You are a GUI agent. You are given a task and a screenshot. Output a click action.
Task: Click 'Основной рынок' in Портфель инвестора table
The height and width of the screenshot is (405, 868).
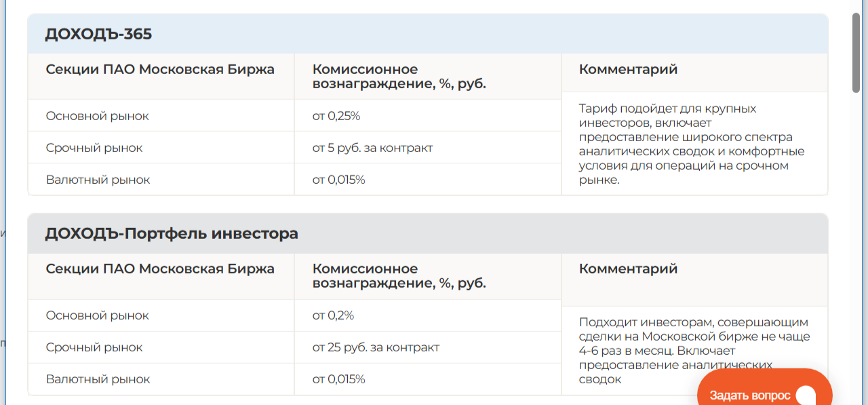coord(96,315)
